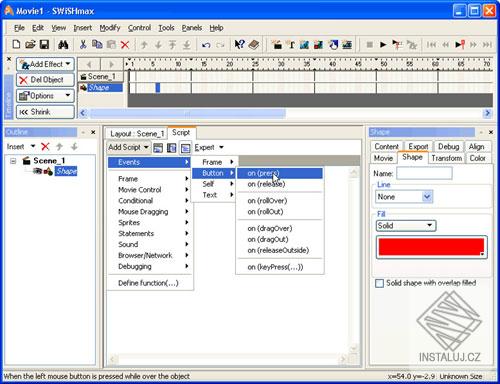Switch to the Layout : Scene_1 tab
This screenshot has width=500, height=384.
tap(137, 134)
